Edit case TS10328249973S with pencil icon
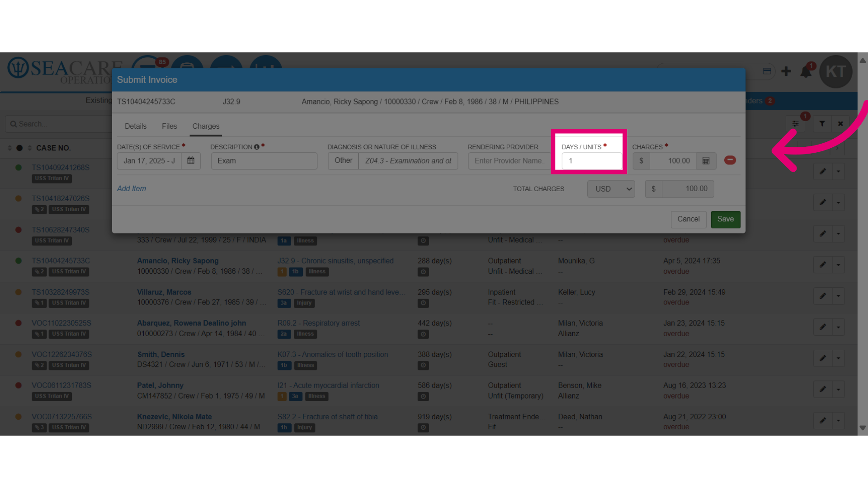 point(823,296)
